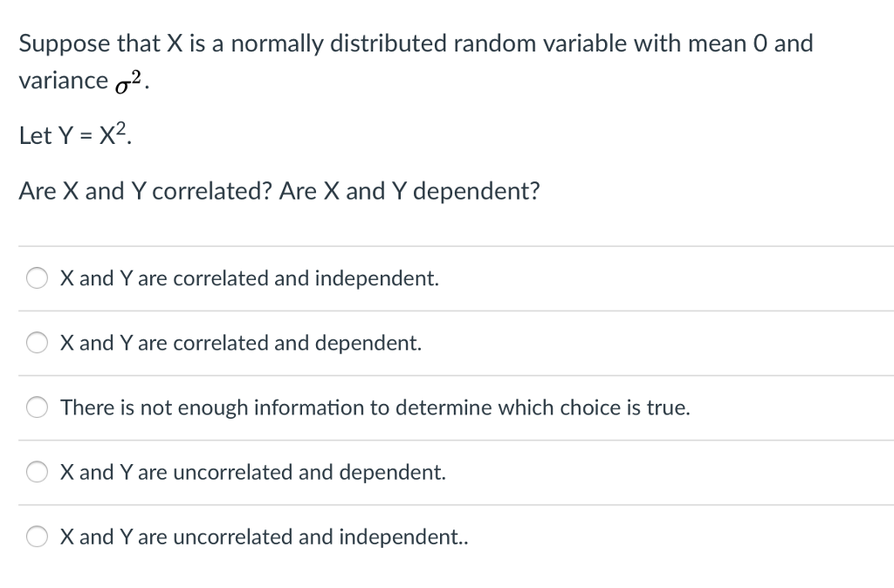Screen dimensions: 894x588
Task: Click the row containing the third answer
Action: pos(447,407)
